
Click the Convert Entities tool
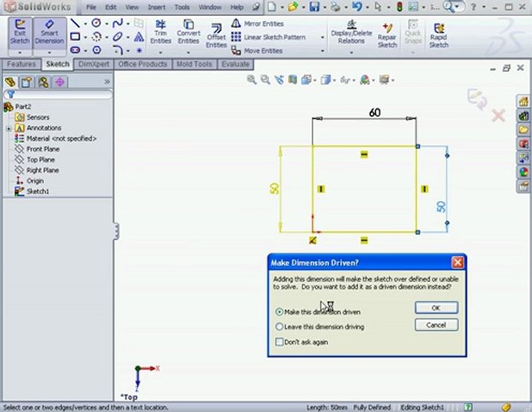pos(188,32)
